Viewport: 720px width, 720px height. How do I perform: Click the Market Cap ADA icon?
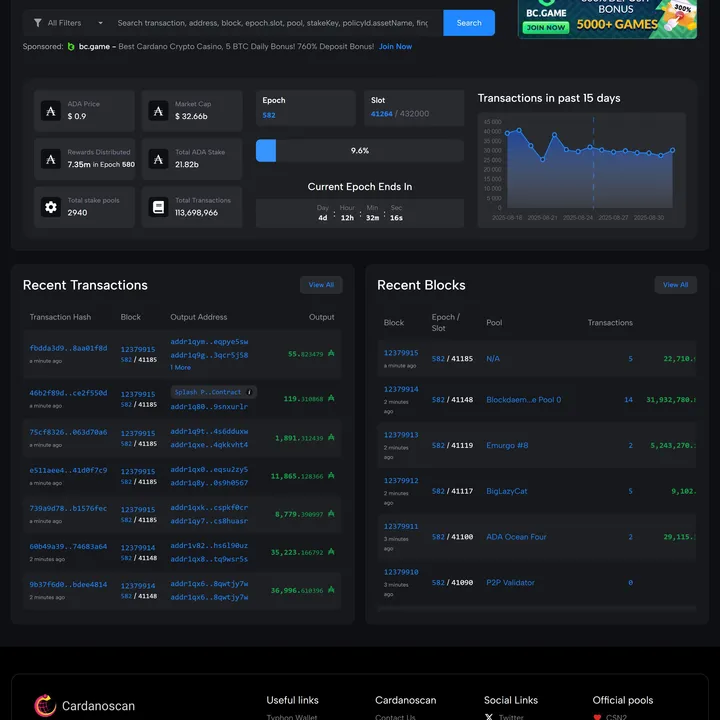click(157, 111)
